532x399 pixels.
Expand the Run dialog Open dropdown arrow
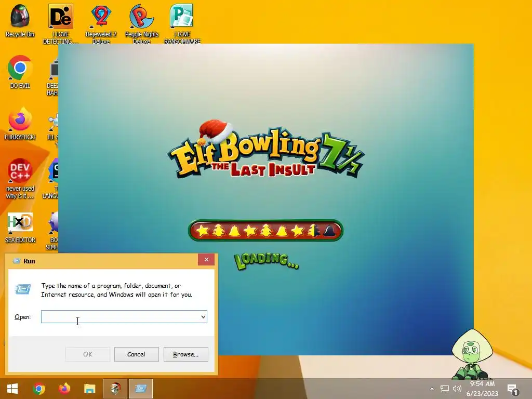pyautogui.click(x=203, y=316)
